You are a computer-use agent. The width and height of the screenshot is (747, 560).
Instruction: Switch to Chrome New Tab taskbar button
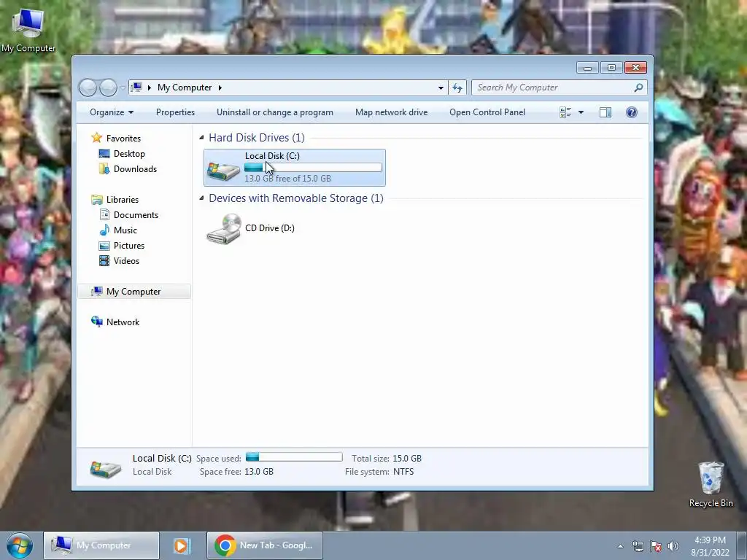(265, 545)
